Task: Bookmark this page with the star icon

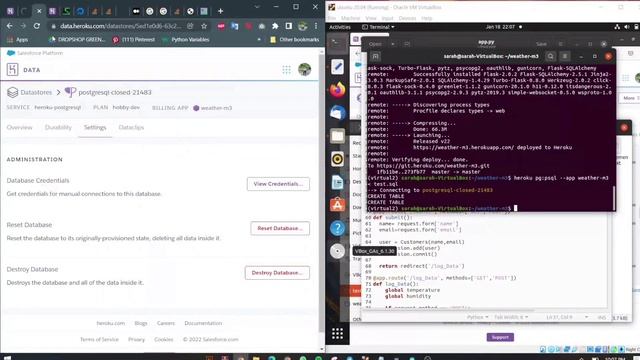Action: pyautogui.click(x=204, y=26)
